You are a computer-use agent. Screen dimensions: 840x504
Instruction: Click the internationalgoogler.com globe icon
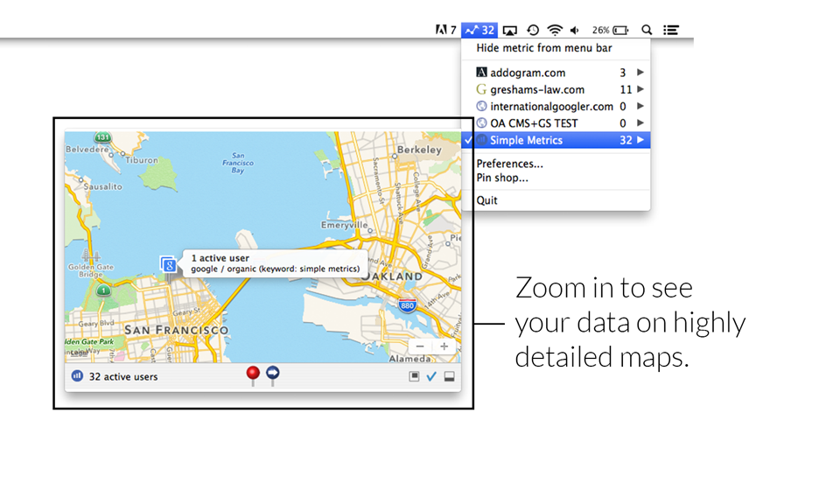point(481,106)
